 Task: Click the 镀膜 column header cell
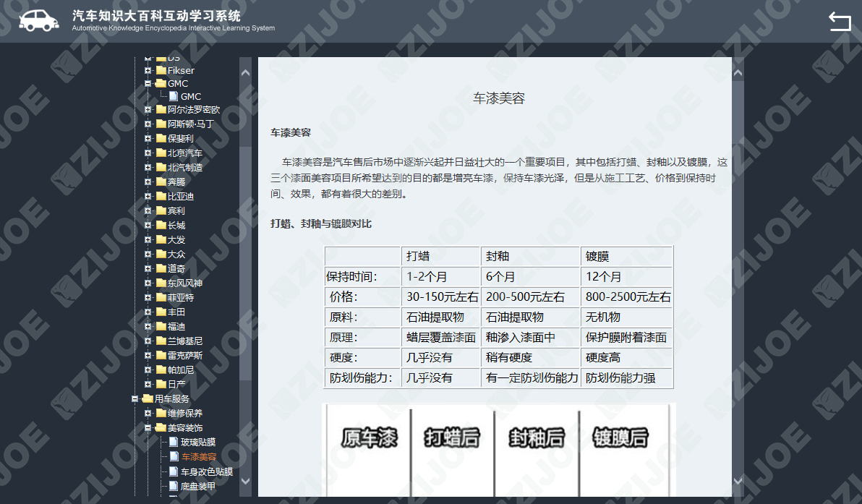click(626, 256)
